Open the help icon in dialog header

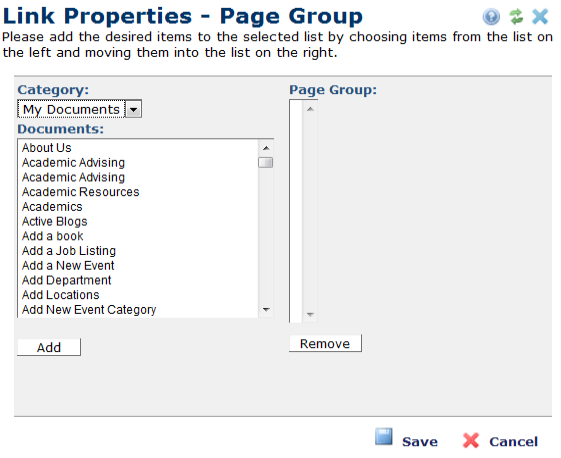click(x=491, y=16)
